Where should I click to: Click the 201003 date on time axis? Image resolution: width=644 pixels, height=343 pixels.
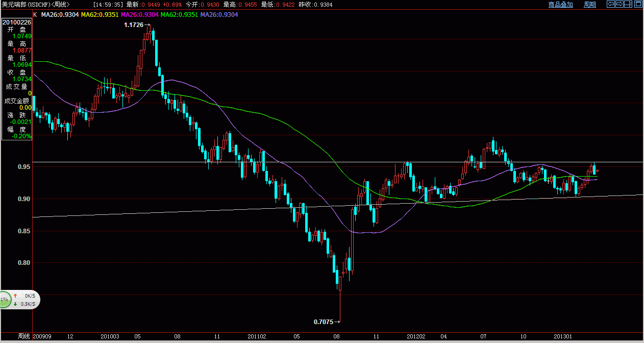coord(110,337)
